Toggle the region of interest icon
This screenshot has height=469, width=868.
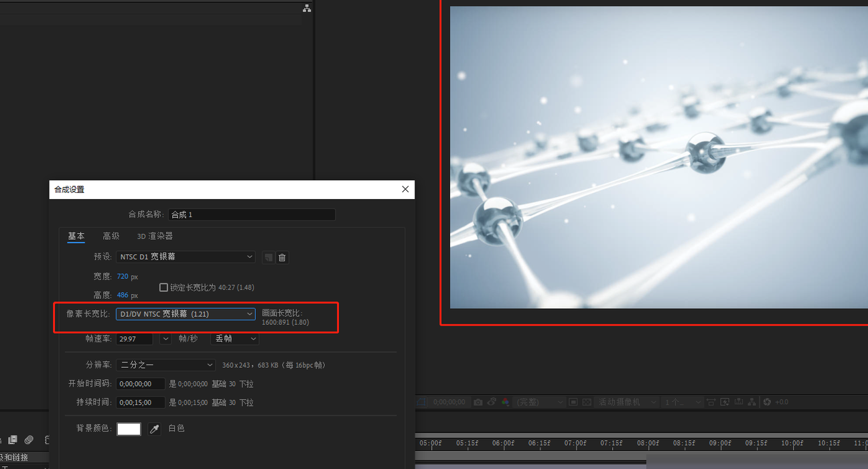pos(573,402)
